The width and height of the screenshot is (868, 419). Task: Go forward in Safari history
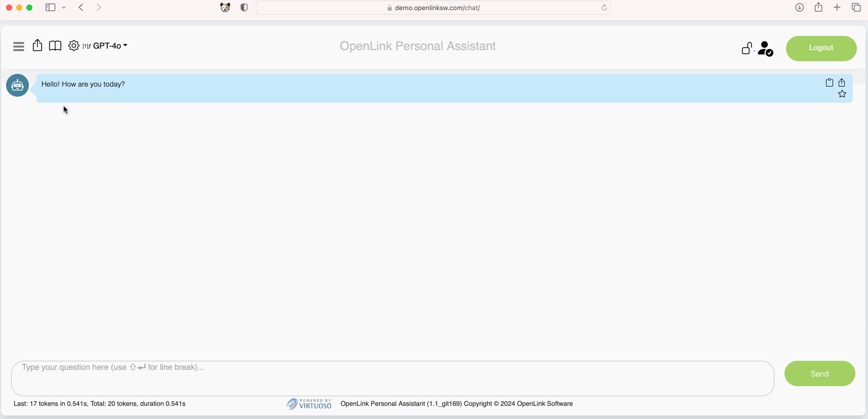(99, 8)
